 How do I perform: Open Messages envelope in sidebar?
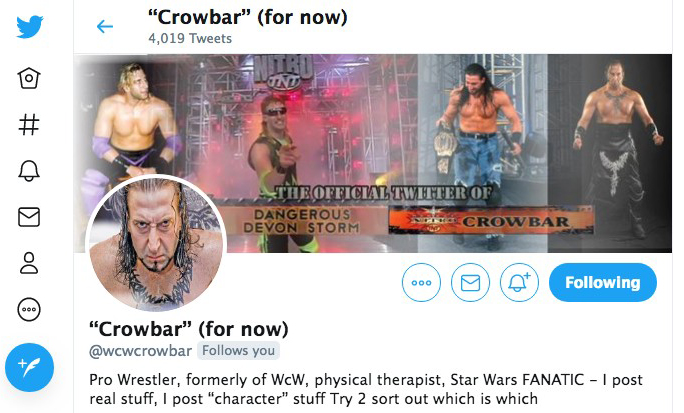29,217
